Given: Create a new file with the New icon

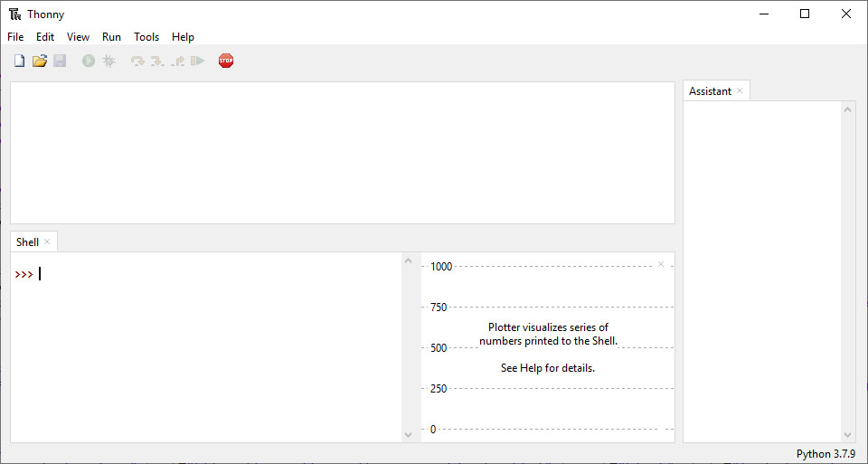Looking at the screenshot, I should [19, 61].
